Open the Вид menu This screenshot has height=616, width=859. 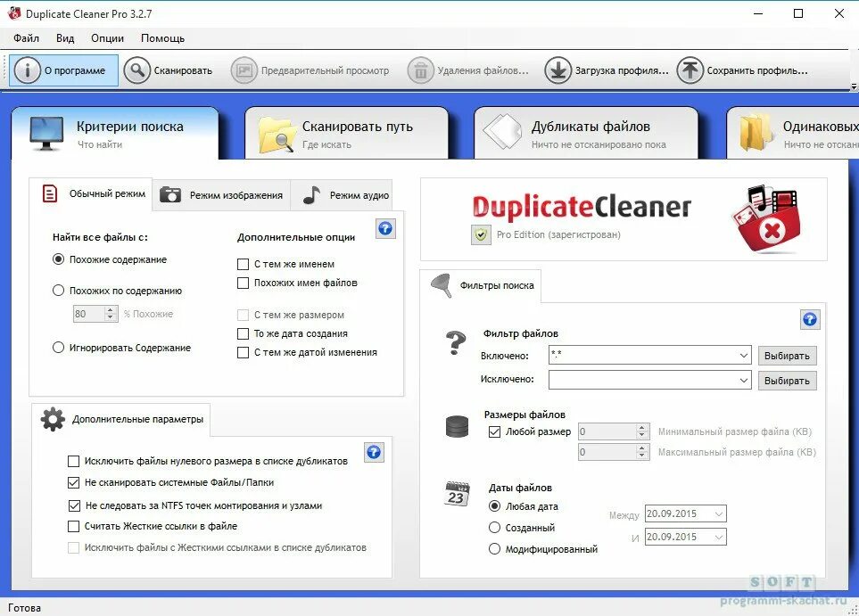pyautogui.click(x=65, y=38)
